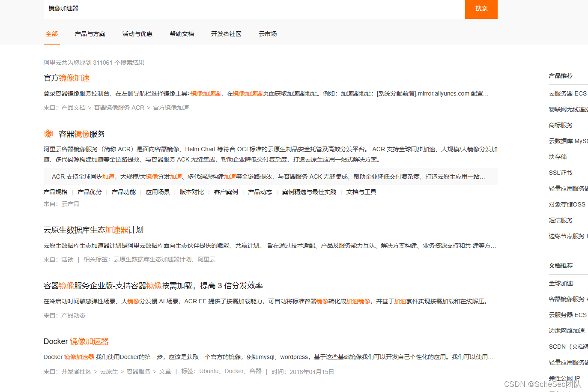Open the 容器镜像服务 result title

[82, 134]
